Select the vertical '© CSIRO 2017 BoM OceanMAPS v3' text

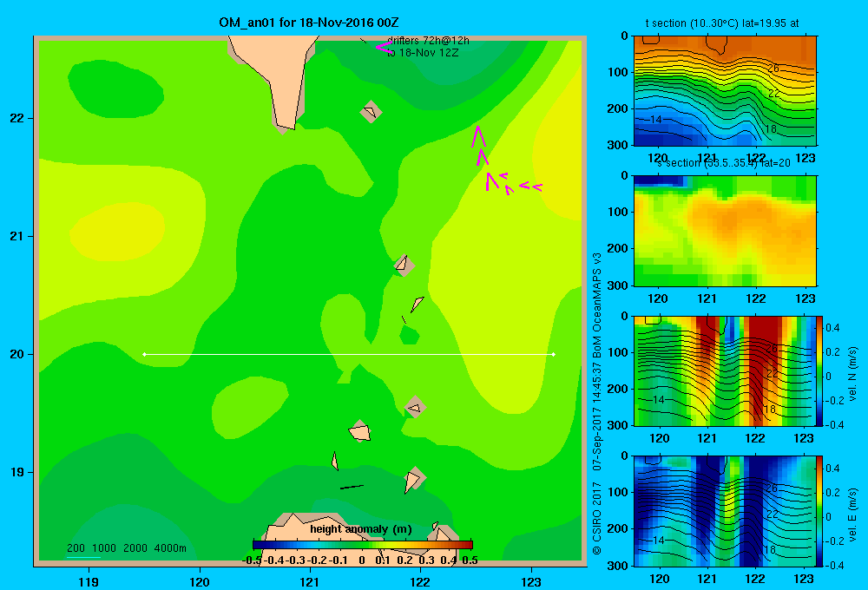(597, 404)
